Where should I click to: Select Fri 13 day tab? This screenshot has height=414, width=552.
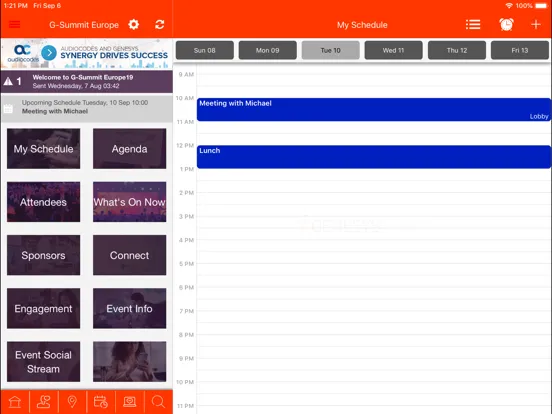(x=520, y=50)
